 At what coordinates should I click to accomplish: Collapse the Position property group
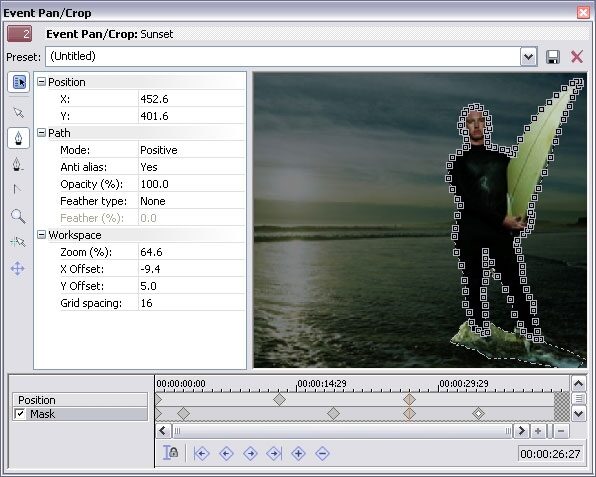[x=41, y=81]
